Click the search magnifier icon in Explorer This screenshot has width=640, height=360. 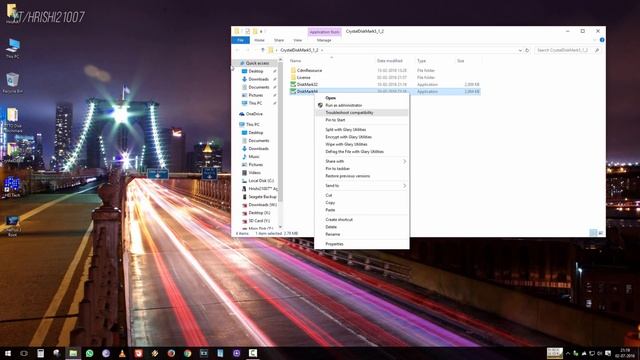[x=597, y=50]
